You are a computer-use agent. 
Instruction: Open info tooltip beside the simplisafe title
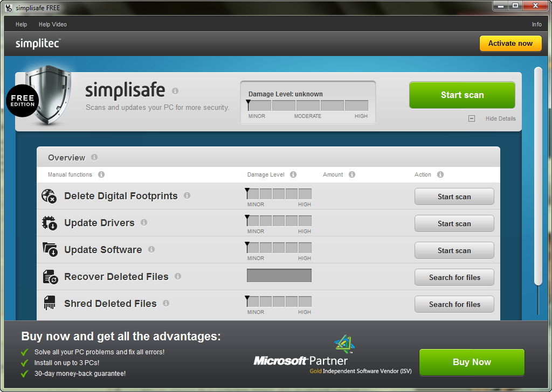click(176, 90)
